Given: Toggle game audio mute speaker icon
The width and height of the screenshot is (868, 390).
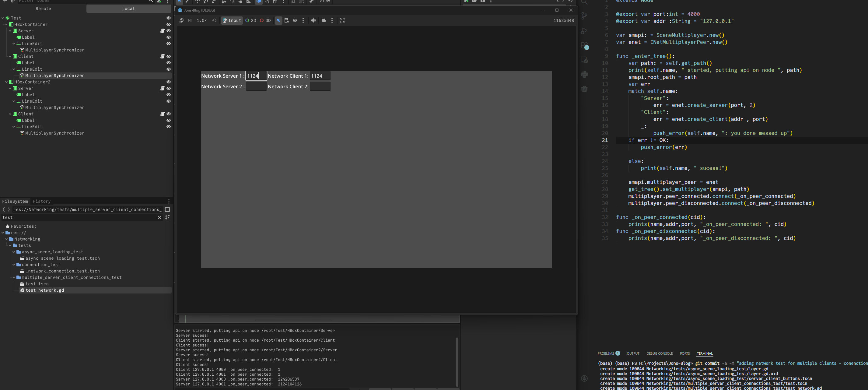Looking at the screenshot, I should click(x=313, y=21).
